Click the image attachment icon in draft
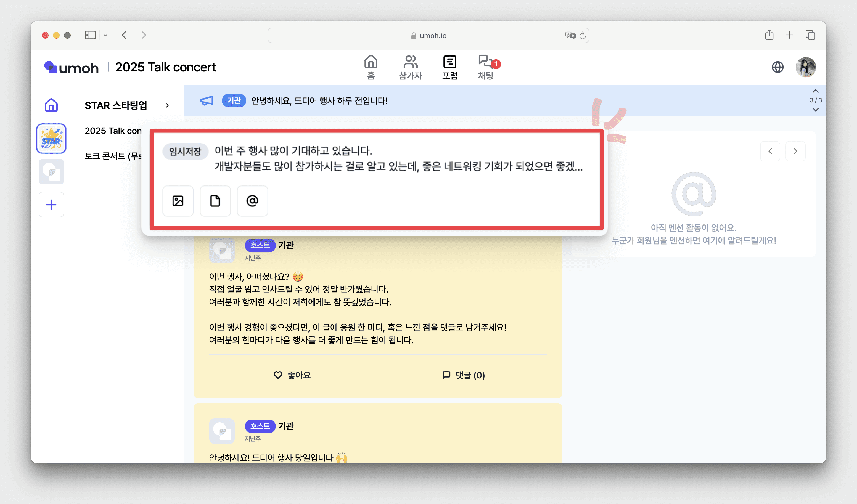This screenshot has width=857, height=504. click(x=178, y=201)
